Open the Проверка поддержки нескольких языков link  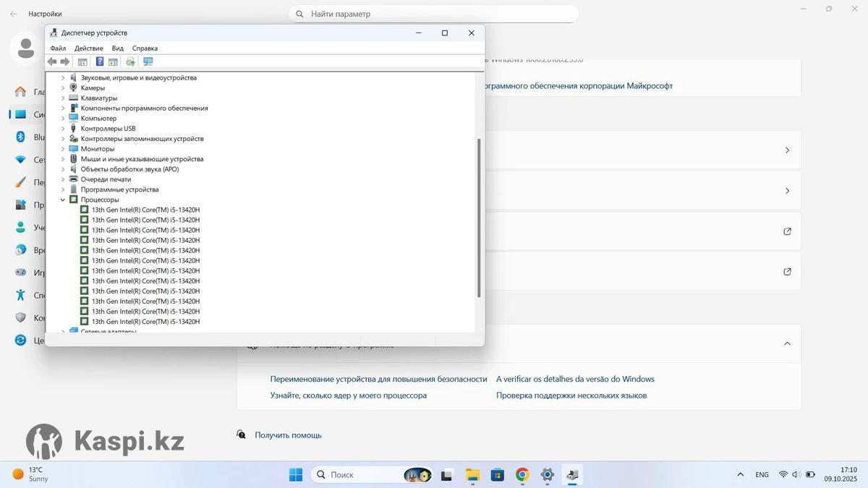point(571,395)
